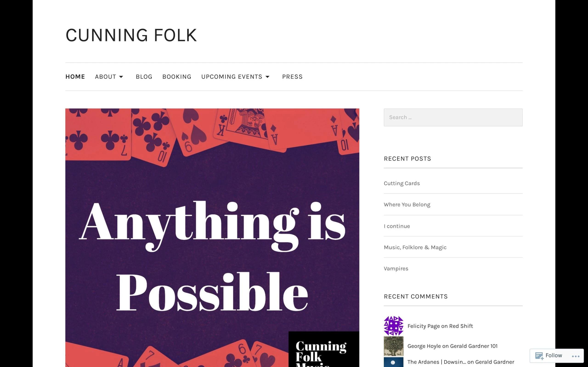This screenshot has width=588, height=367.
Task: Open Music, Folklore & Magic post
Action: click(x=415, y=247)
